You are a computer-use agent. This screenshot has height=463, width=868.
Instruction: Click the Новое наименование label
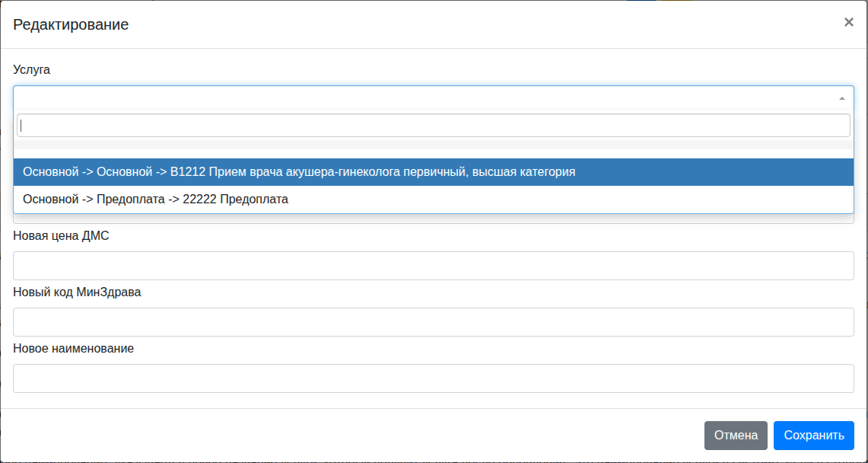(x=73, y=349)
